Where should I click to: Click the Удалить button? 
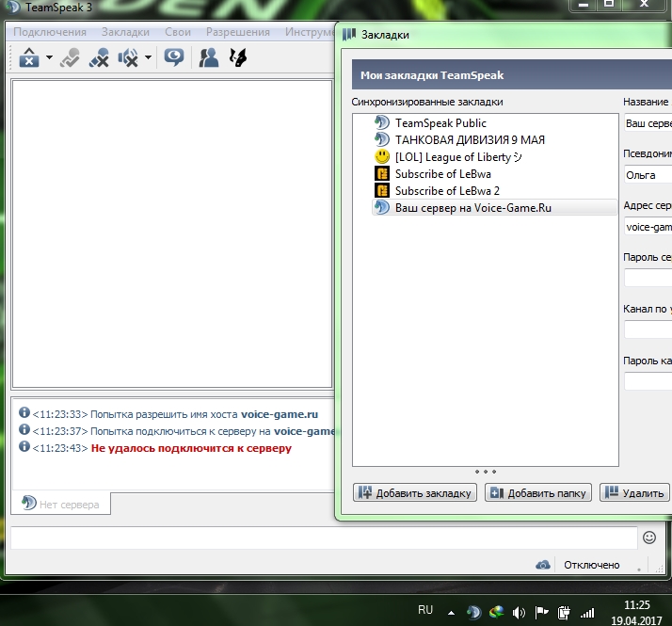[634, 492]
